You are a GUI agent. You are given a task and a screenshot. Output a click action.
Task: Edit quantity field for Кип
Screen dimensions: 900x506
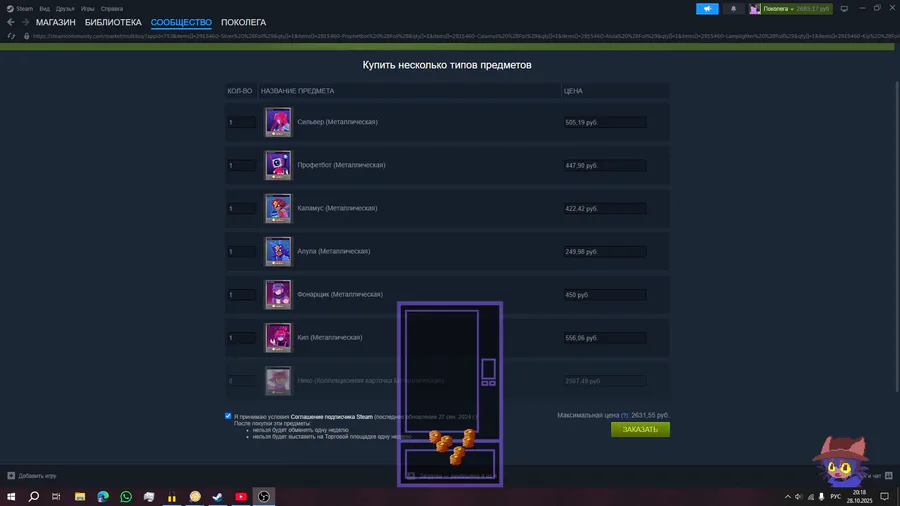pos(241,338)
